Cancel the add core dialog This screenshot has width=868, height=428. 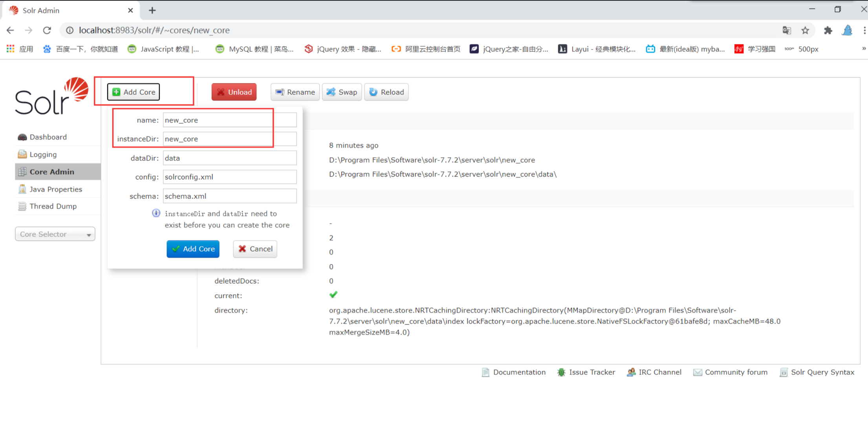pyautogui.click(x=255, y=249)
